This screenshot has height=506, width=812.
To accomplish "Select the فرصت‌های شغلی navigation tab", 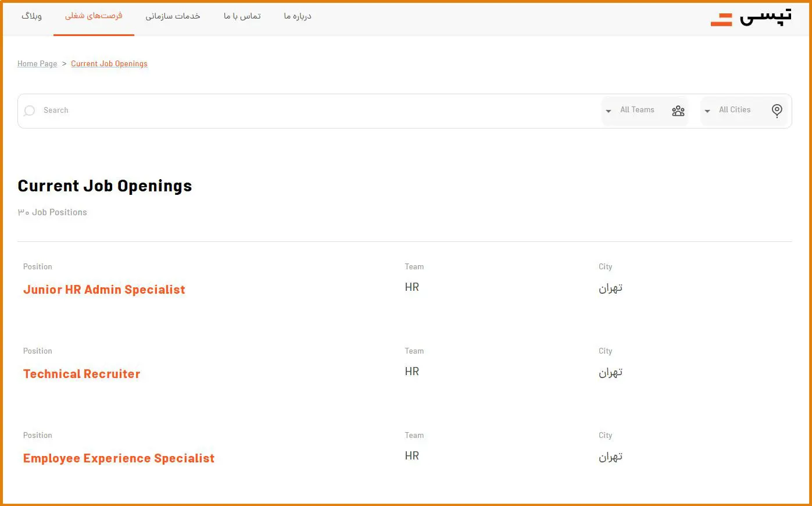I will coord(94,16).
